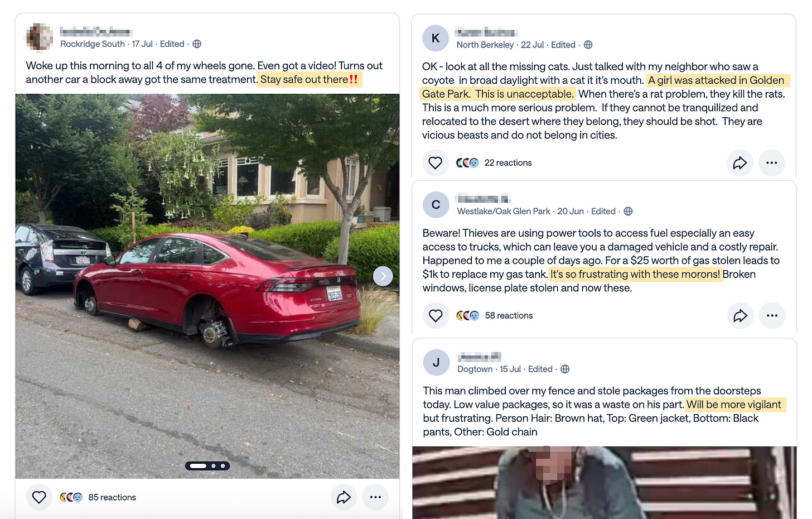Like the Rockridge South stolen wheels post

[39, 497]
